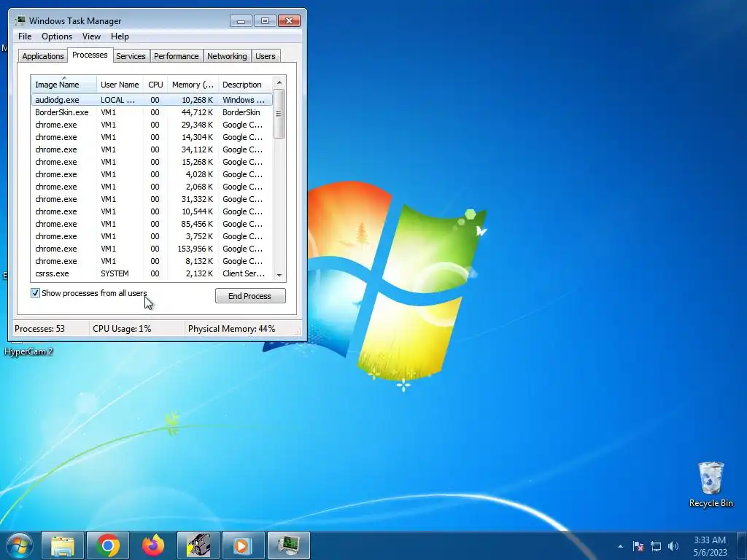Sort by the Description column header
The height and width of the screenshot is (560, 747).
click(245, 85)
